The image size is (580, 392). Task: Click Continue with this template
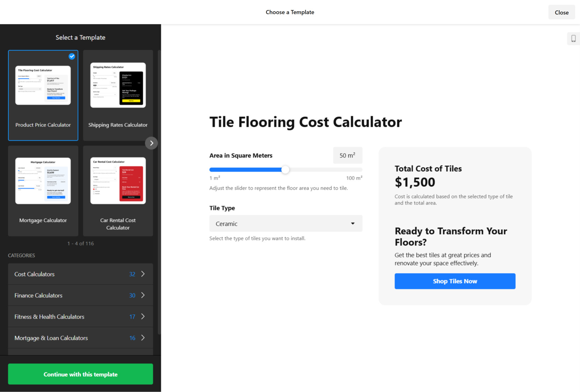[x=80, y=374]
